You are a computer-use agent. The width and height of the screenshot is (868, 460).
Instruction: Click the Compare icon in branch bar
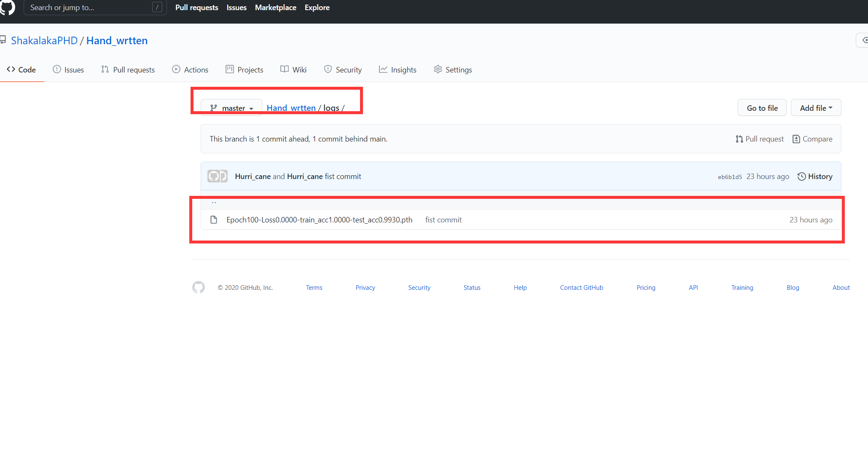[x=796, y=139]
